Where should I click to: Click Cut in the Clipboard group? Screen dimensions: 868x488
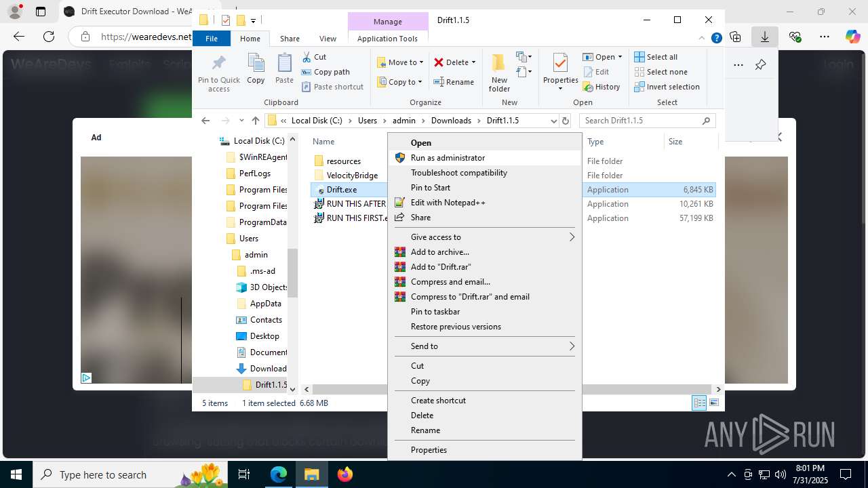point(314,57)
